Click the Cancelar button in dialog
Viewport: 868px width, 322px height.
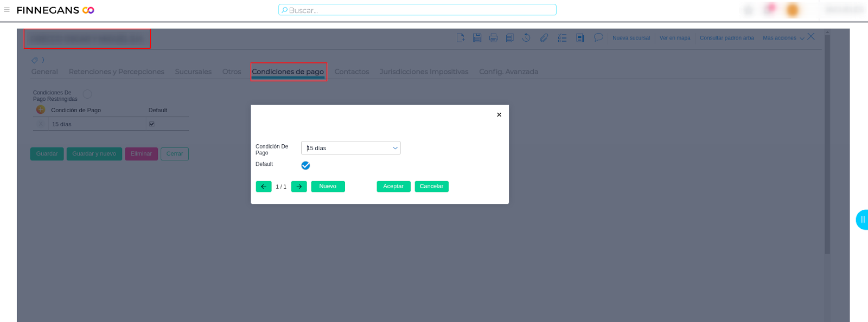point(431,186)
